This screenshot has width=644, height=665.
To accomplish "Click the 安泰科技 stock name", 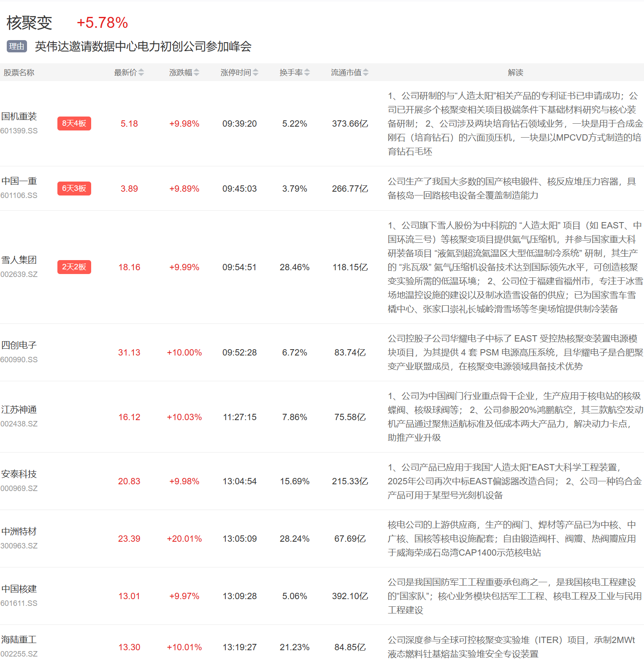I will (x=19, y=474).
